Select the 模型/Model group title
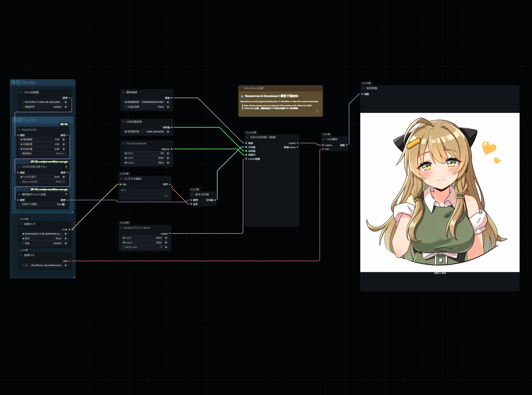 [23, 83]
